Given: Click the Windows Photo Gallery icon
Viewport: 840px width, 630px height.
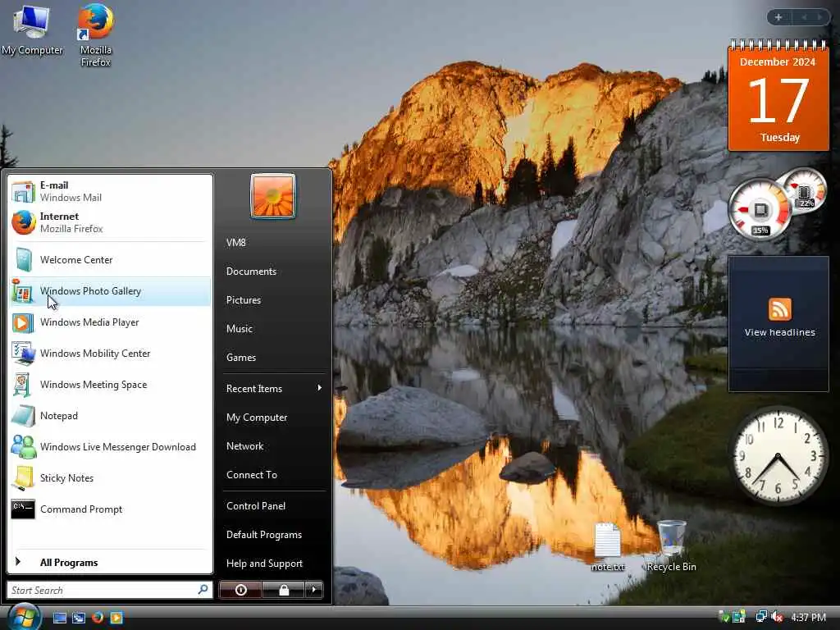Looking at the screenshot, I should coord(23,291).
